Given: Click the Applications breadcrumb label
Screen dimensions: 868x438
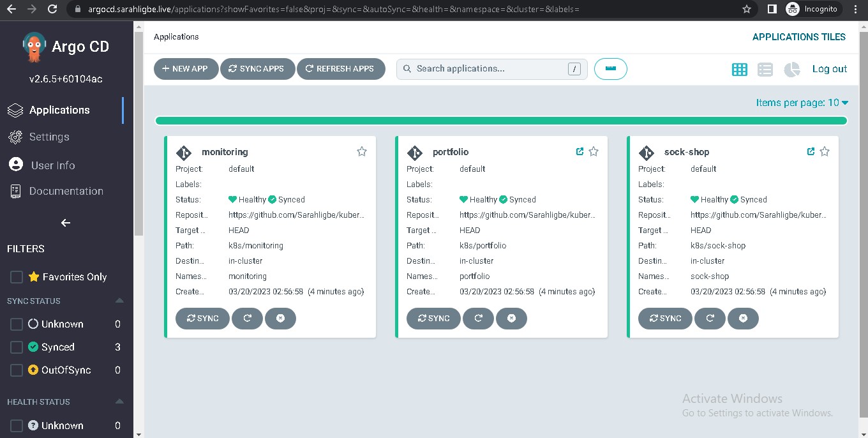Looking at the screenshot, I should (x=176, y=37).
